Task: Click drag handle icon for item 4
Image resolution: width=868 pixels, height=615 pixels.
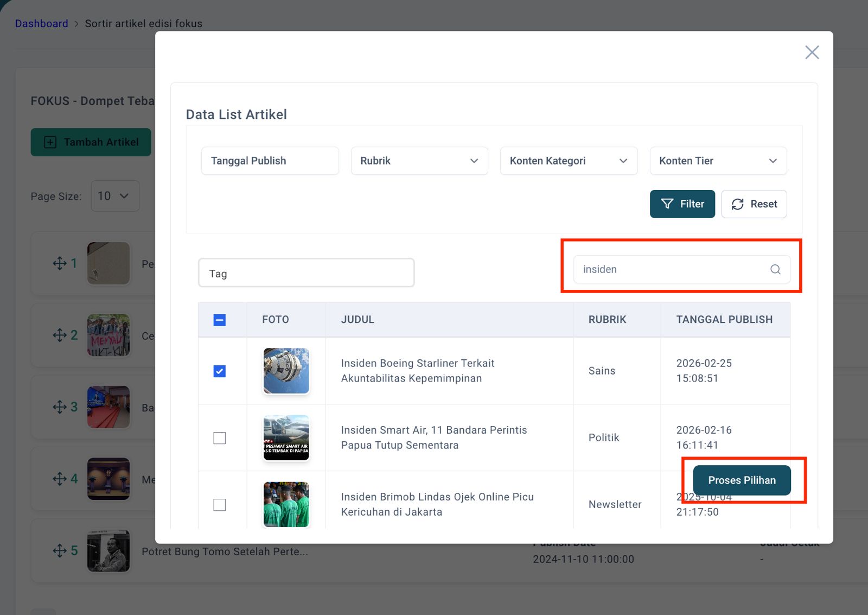Action: [60, 479]
